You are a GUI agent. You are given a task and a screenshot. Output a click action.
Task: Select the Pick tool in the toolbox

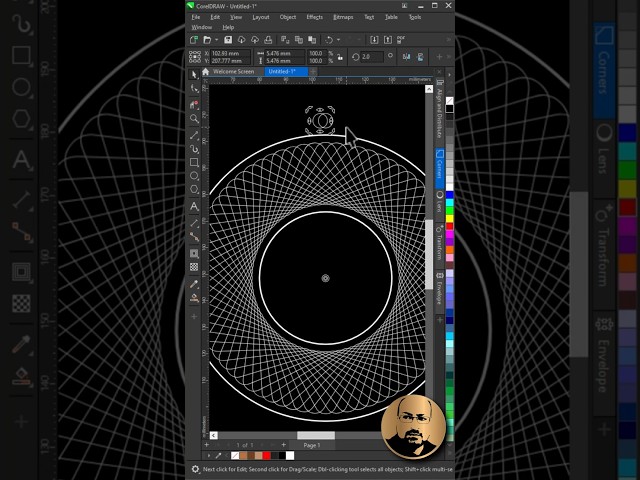[x=194, y=75]
